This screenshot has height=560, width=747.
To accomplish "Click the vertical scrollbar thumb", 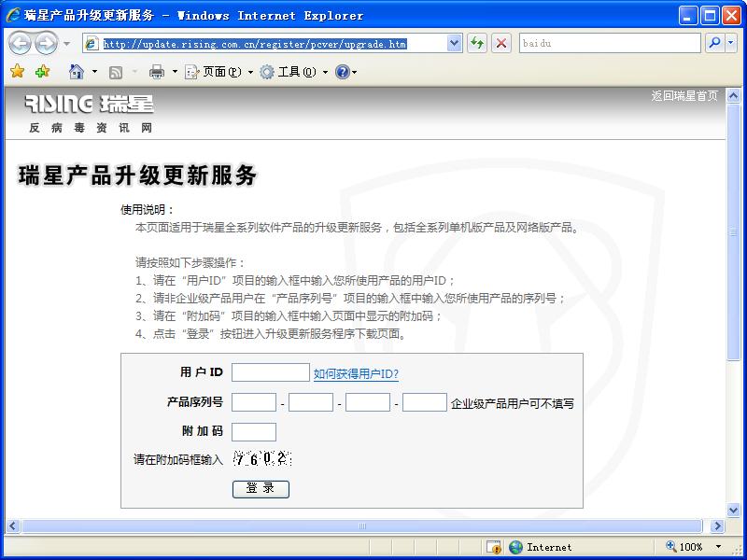I will [x=734, y=232].
